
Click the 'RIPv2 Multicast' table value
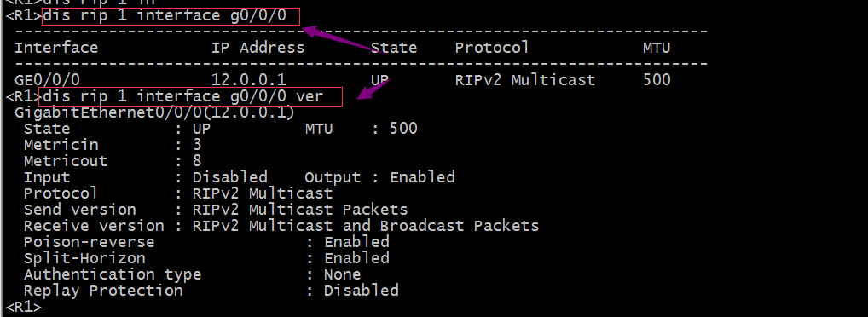(524, 80)
